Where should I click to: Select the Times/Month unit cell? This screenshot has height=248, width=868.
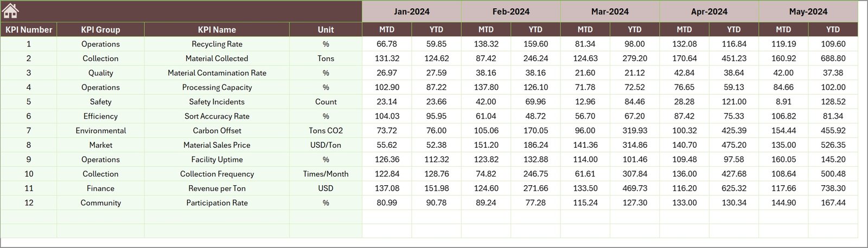(x=325, y=174)
